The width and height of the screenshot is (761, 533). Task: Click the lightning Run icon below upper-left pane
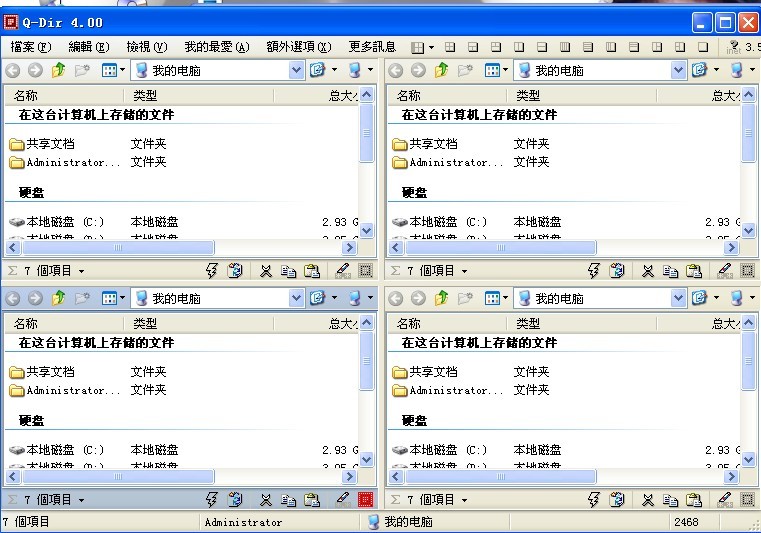pyautogui.click(x=212, y=270)
